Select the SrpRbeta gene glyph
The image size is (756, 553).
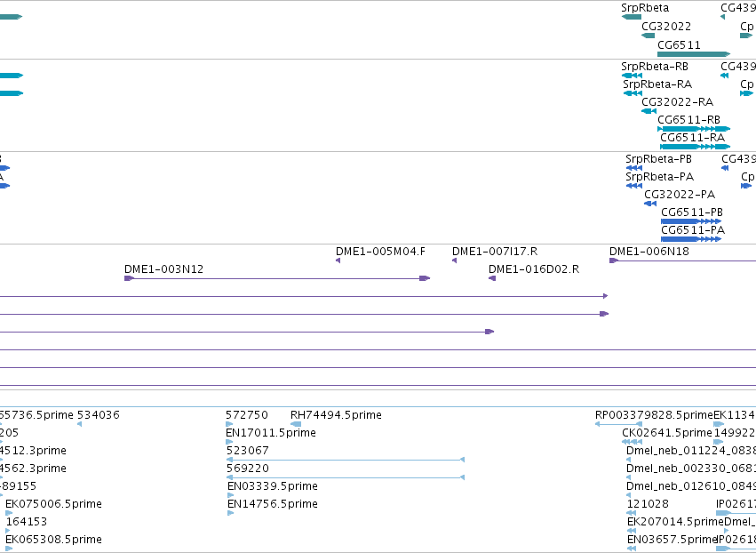pos(631,17)
